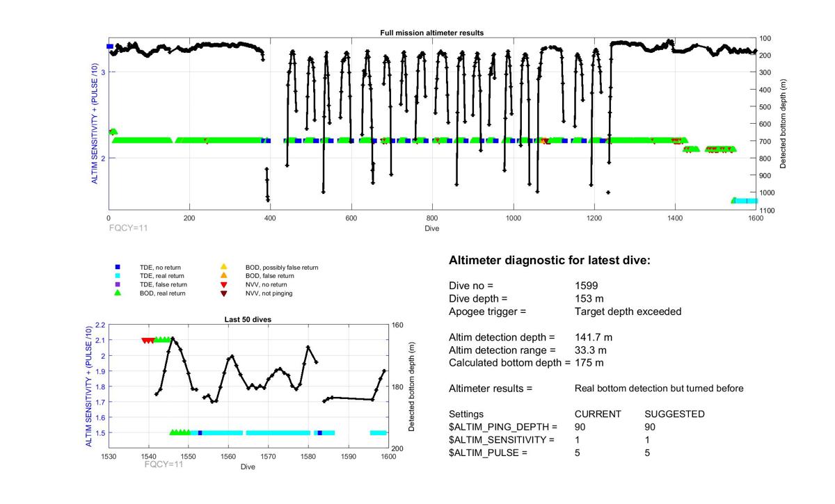
Task: Select the dive number value 1599
Action: point(586,286)
